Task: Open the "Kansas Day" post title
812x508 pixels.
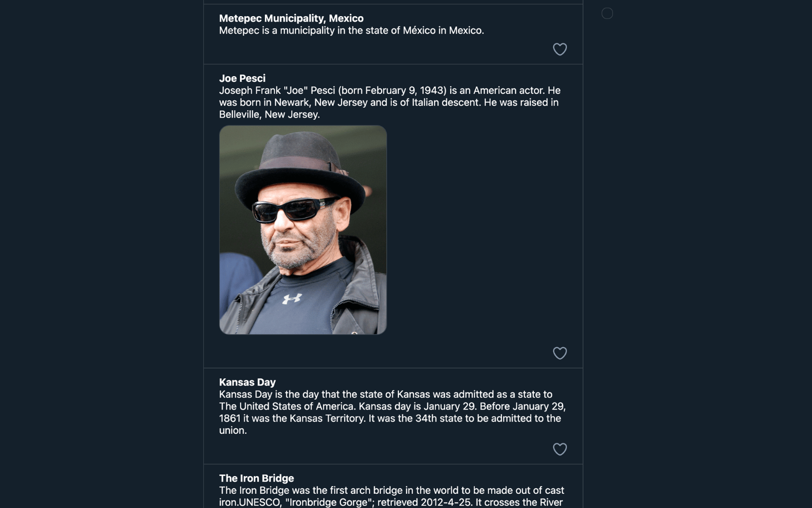Action: tap(247, 382)
